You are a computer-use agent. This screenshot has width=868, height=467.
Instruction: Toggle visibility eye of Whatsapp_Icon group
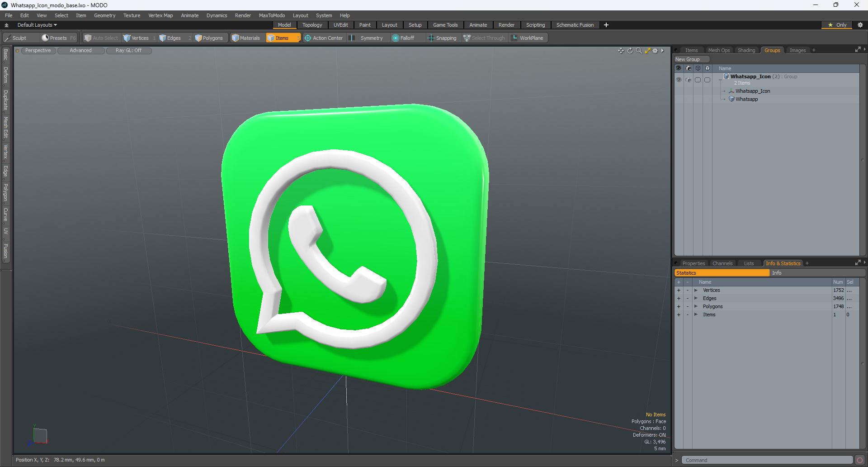pyautogui.click(x=679, y=80)
